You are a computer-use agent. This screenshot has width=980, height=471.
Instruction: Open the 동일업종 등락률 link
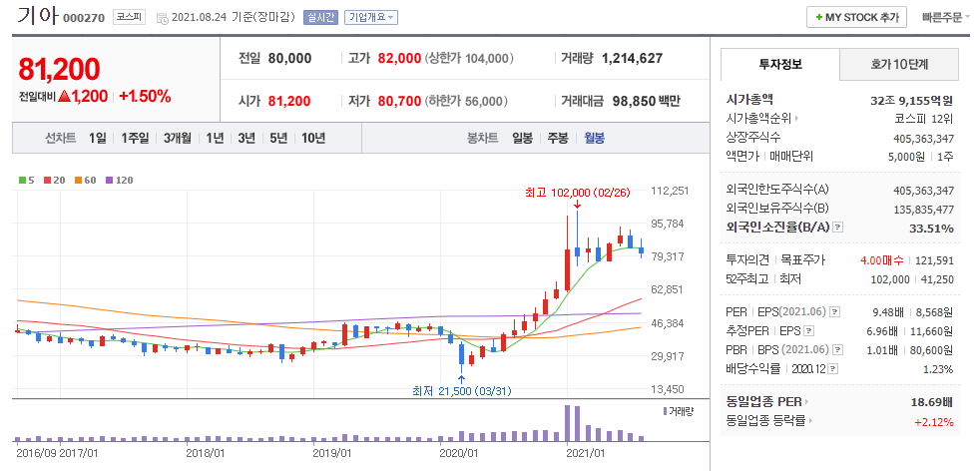[770, 421]
